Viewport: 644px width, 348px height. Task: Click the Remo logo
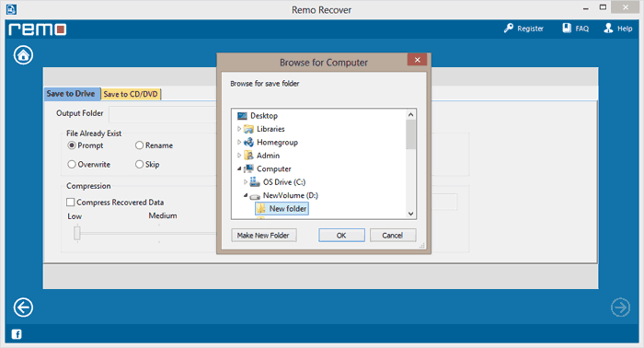[38, 29]
